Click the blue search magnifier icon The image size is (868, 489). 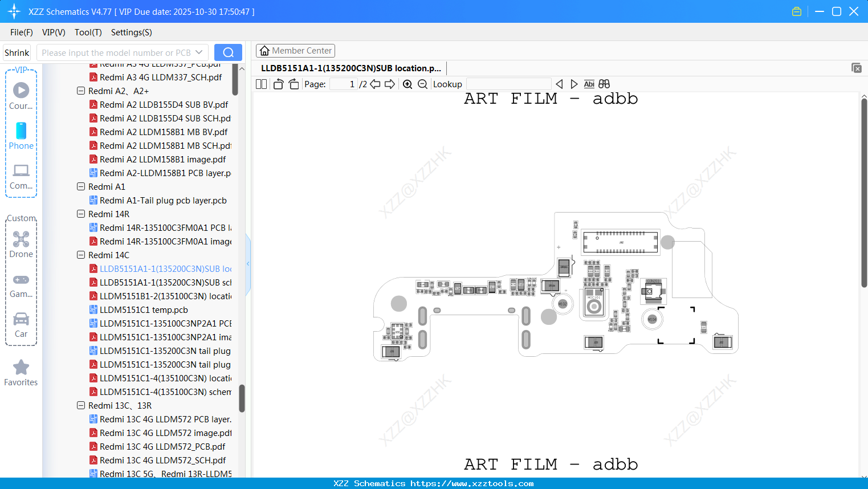(x=228, y=52)
